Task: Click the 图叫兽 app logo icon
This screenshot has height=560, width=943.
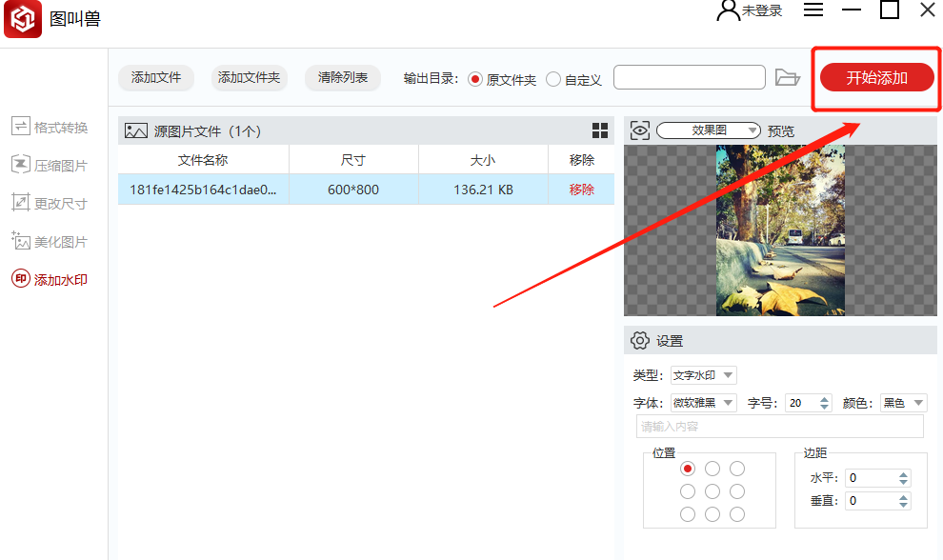Action: (x=23, y=19)
